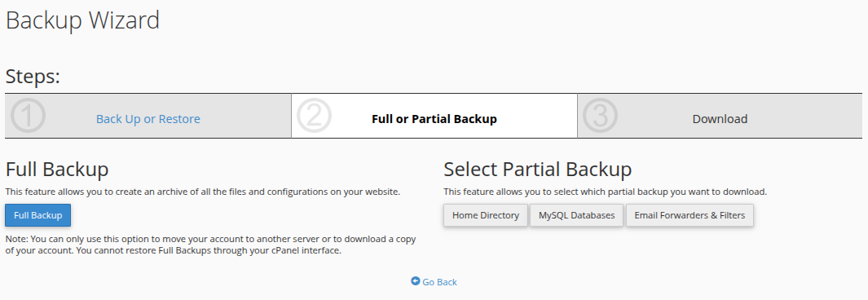
Task: Click the Steps: heading
Action: point(33,77)
